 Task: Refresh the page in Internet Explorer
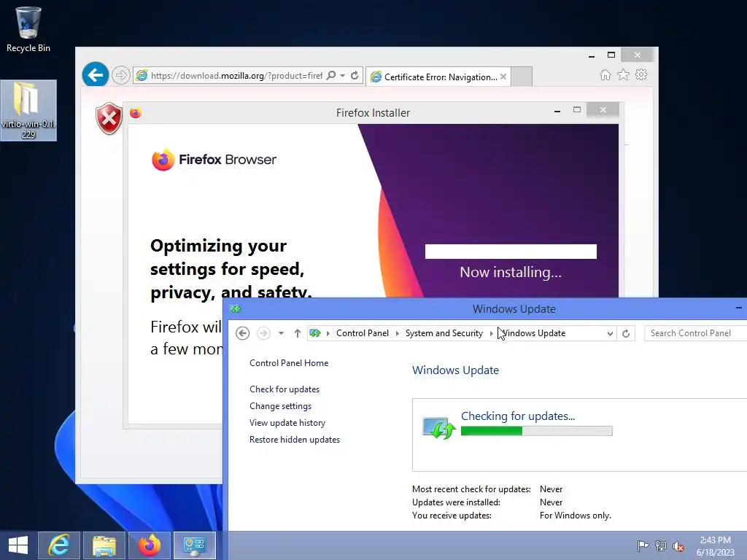355,75
